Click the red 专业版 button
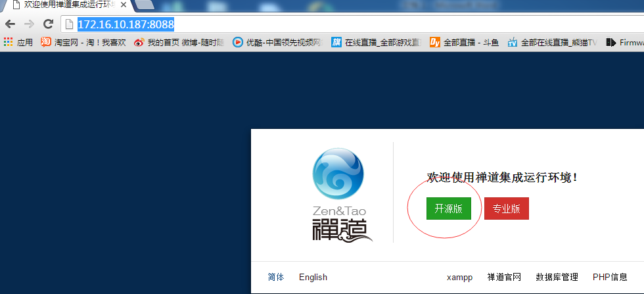644x294 pixels. [507, 208]
